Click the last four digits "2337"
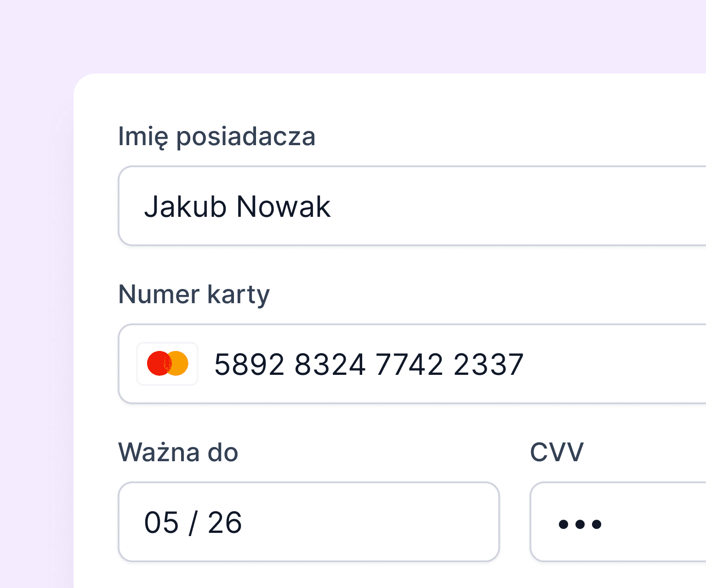The width and height of the screenshot is (706, 588). pyautogui.click(x=488, y=364)
